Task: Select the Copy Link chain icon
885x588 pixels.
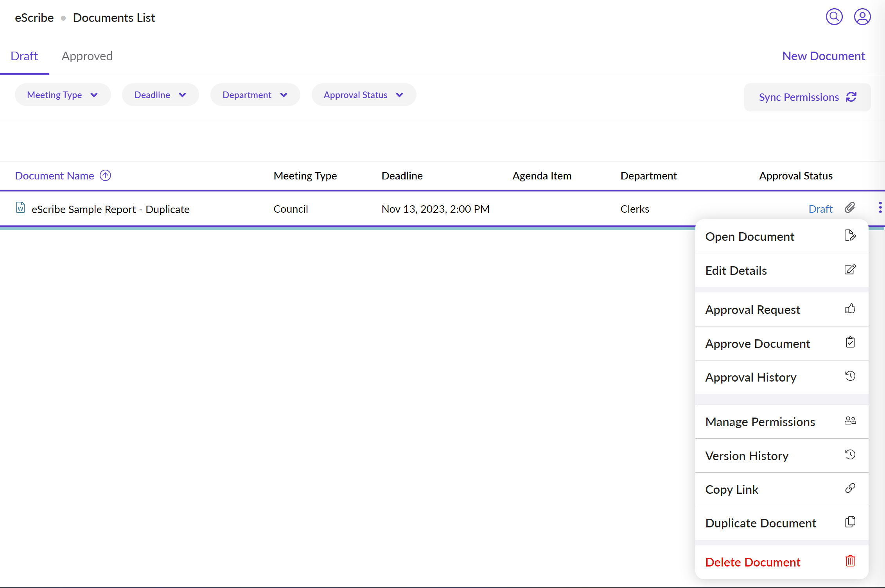Action: point(849,488)
